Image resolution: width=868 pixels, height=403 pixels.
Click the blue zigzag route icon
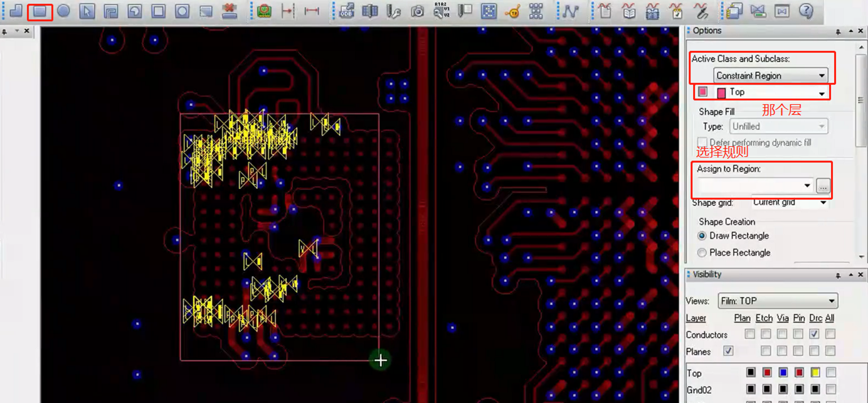point(570,11)
